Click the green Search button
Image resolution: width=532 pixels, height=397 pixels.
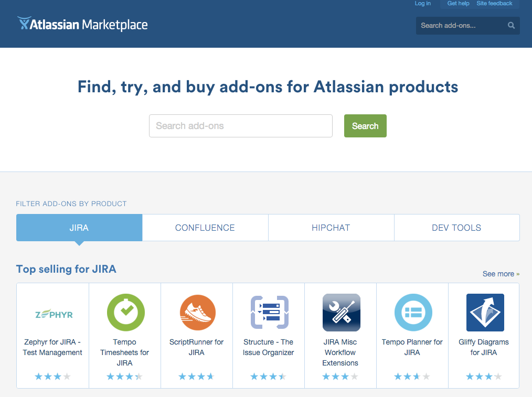pyautogui.click(x=365, y=126)
